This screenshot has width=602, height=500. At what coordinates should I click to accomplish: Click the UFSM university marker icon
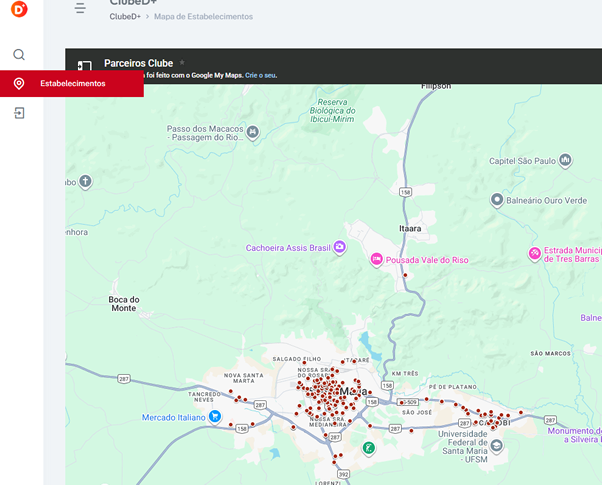tap(496, 446)
